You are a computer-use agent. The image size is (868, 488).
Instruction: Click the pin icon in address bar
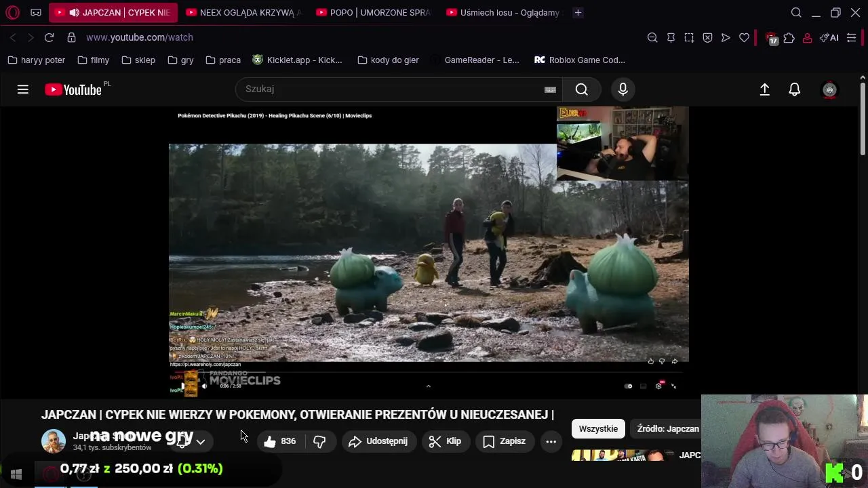coord(671,37)
